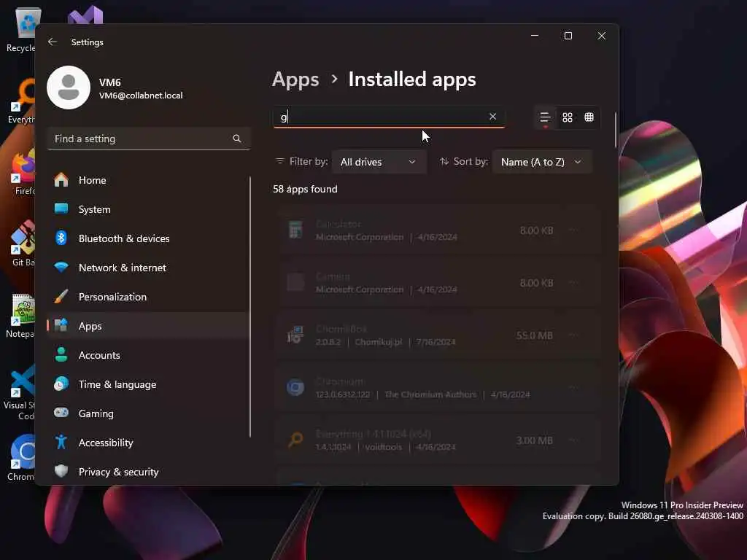747x560 pixels.
Task: Click the Accessibility figure icon
Action: tap(61, 442)
